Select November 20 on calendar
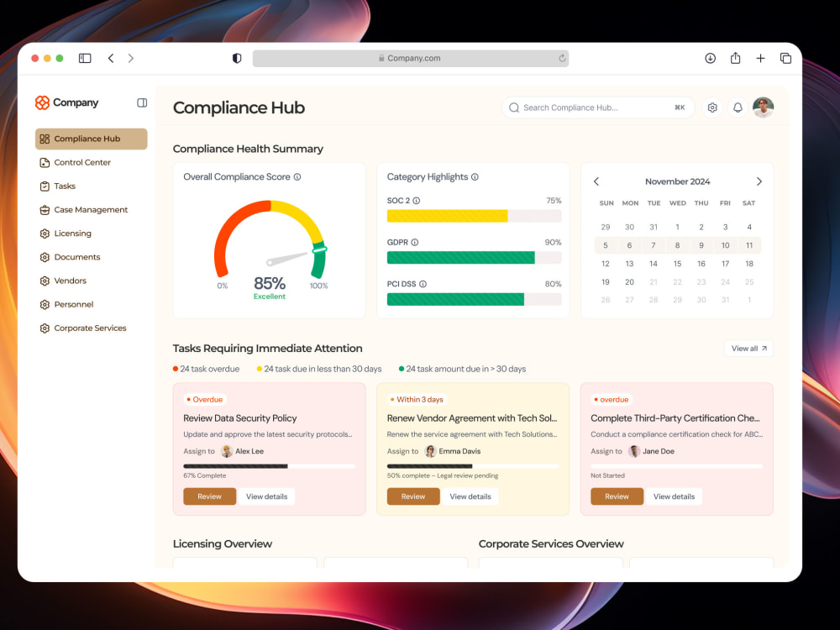This screenshot has height=630, width=840. pyautogui.click(x=629, y=281)
